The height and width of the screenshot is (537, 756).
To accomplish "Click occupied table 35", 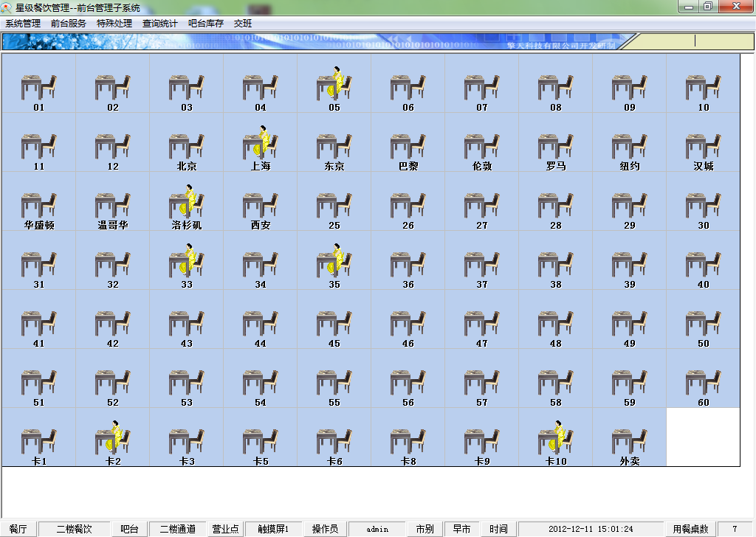I will [x=334, y=261].
